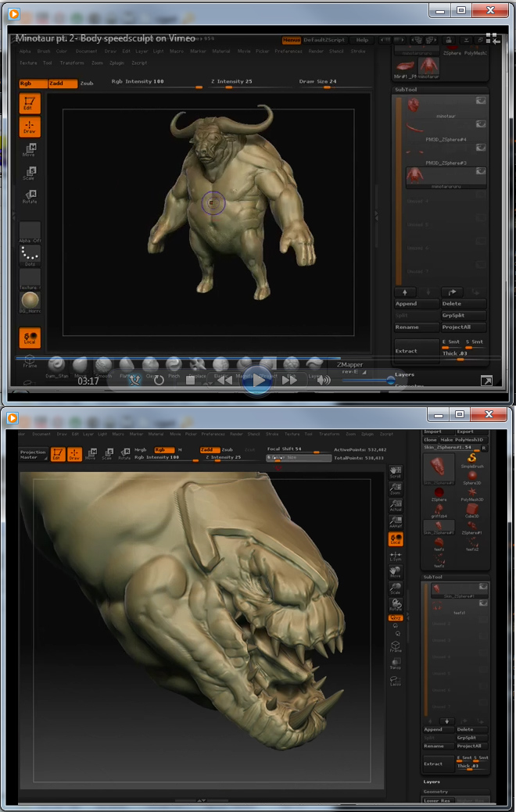The width and height of the screenshot is (516, 812).
Task: Play the video with the round play button
Action: coord(257,381)
